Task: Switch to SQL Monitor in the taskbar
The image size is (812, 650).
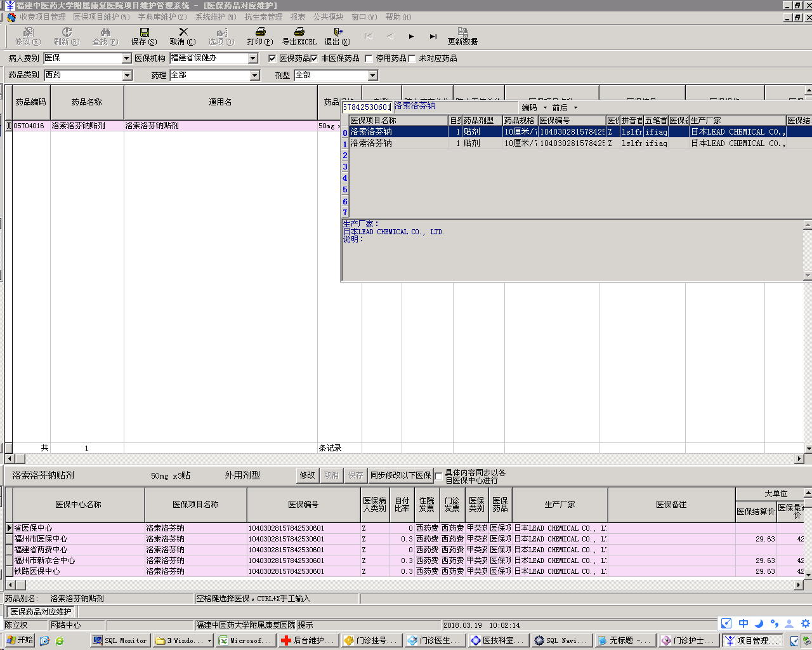Action: pos(120,640)
